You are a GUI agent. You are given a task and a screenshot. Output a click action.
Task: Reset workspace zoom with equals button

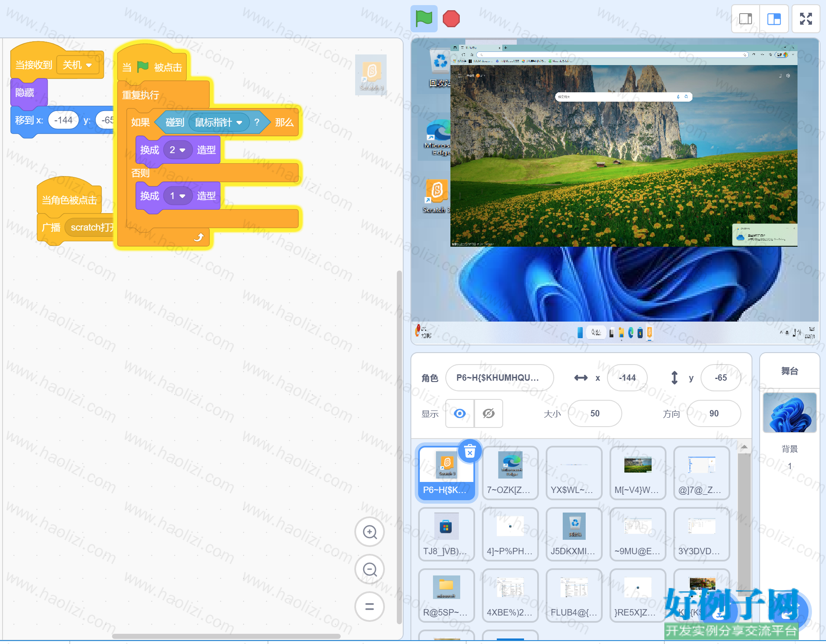pos(370,607)
